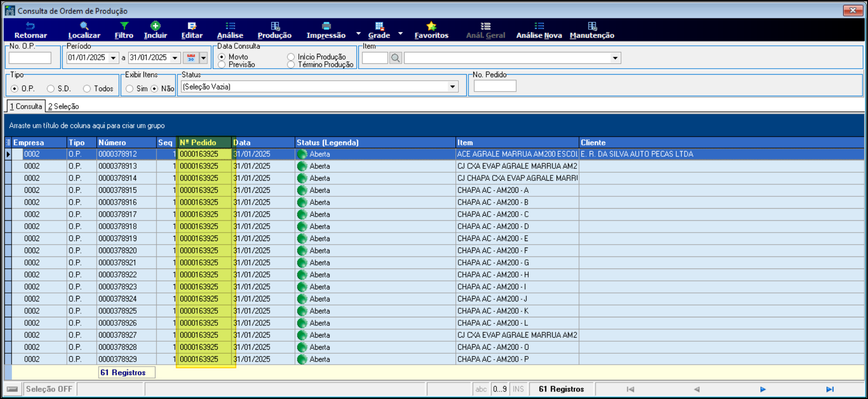Sort by the Nº Pedido column header

pos(205,142)
